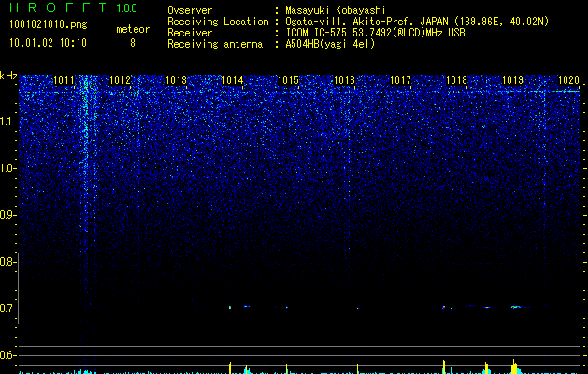Image resolution: width=588 pixels, height=374 pixels.
Task: Click the small echo below 1015
Action: [287, 308]
